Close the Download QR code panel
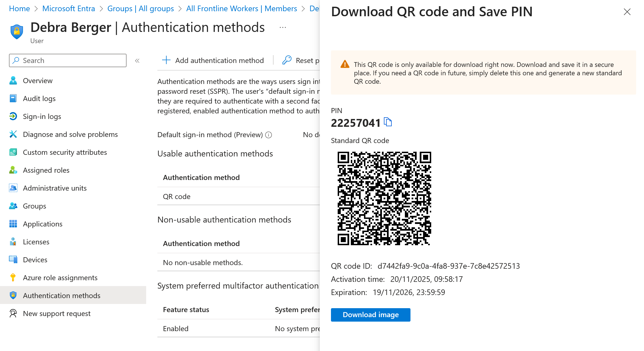This screenshot has width=644, height=351. (627, 12)
